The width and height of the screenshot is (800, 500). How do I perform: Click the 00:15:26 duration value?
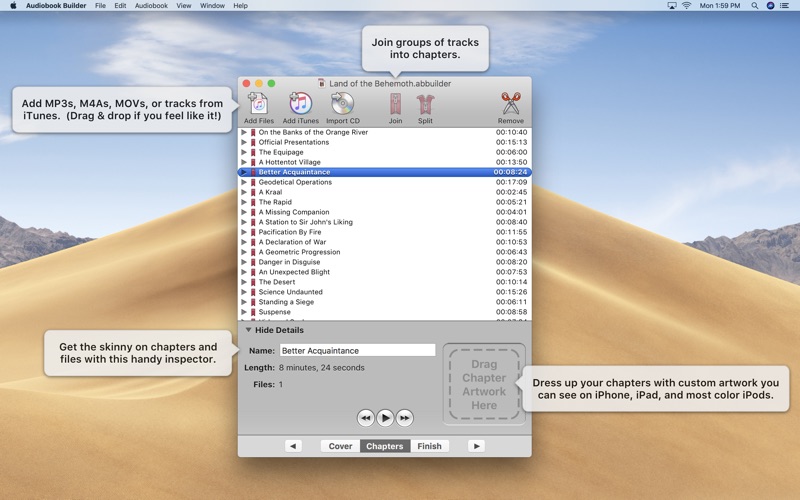click(511, 292)
